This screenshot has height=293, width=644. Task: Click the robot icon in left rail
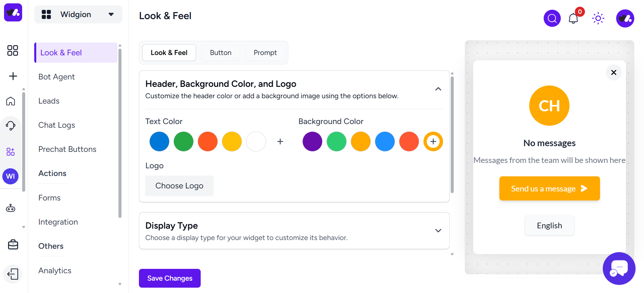point(11,208)
